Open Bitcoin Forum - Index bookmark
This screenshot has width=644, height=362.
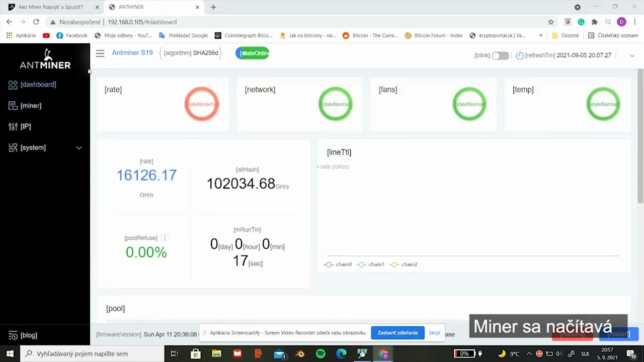click(434, 36)
